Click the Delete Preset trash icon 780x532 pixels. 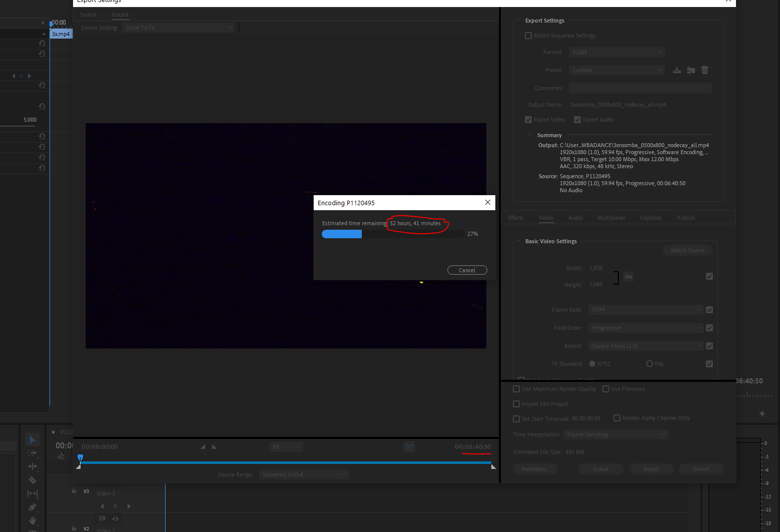pyautogui.click(x=704, y=70)
